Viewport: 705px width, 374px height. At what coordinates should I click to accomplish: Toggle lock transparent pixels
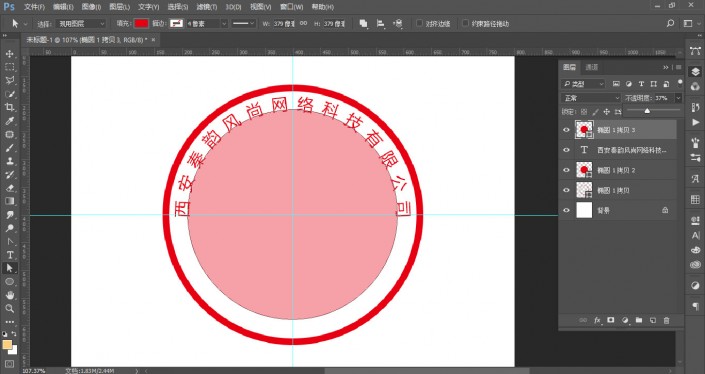(584, 111)
